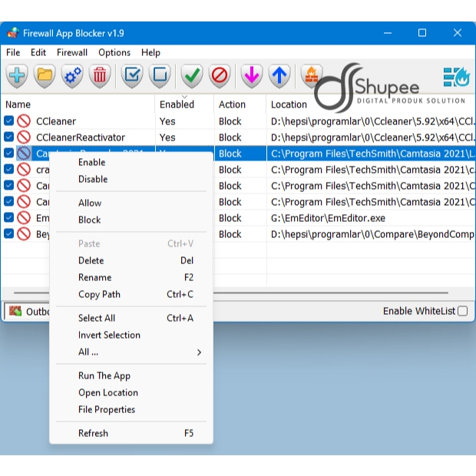Click the Action column header
This screenshot has height=476, width=476.
tap(240, 104)
